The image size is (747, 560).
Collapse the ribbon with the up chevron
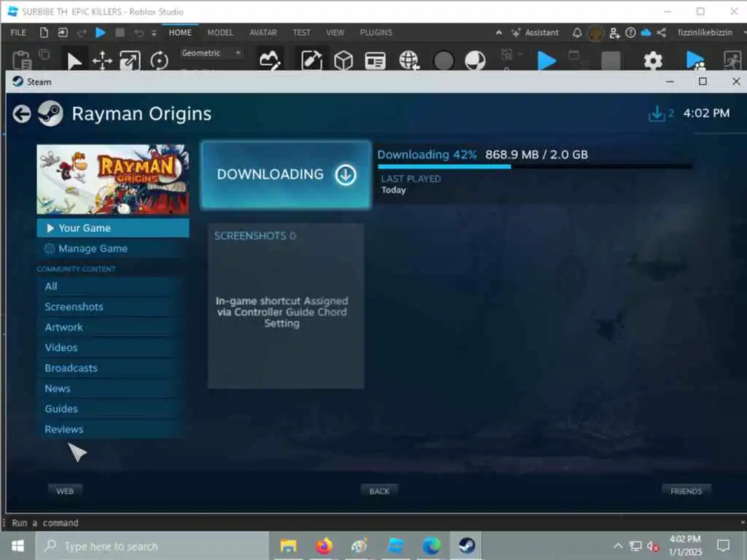tap(499, 32)
